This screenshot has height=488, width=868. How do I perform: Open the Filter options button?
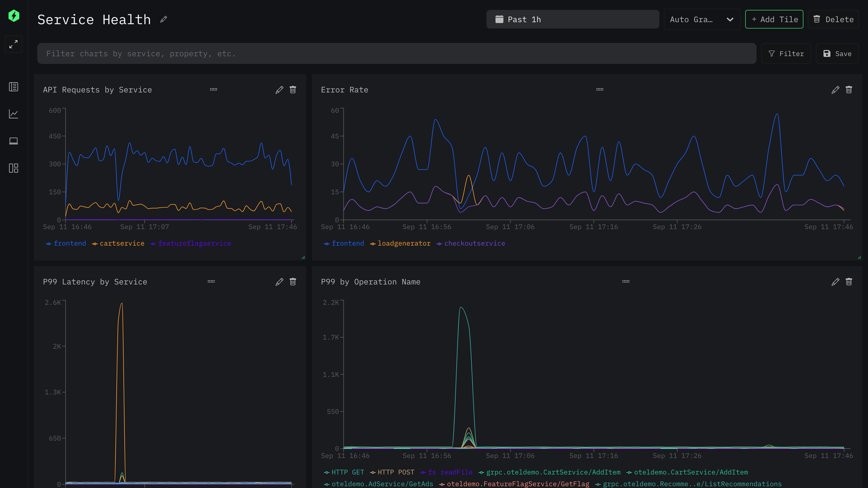tap(786, 54)
